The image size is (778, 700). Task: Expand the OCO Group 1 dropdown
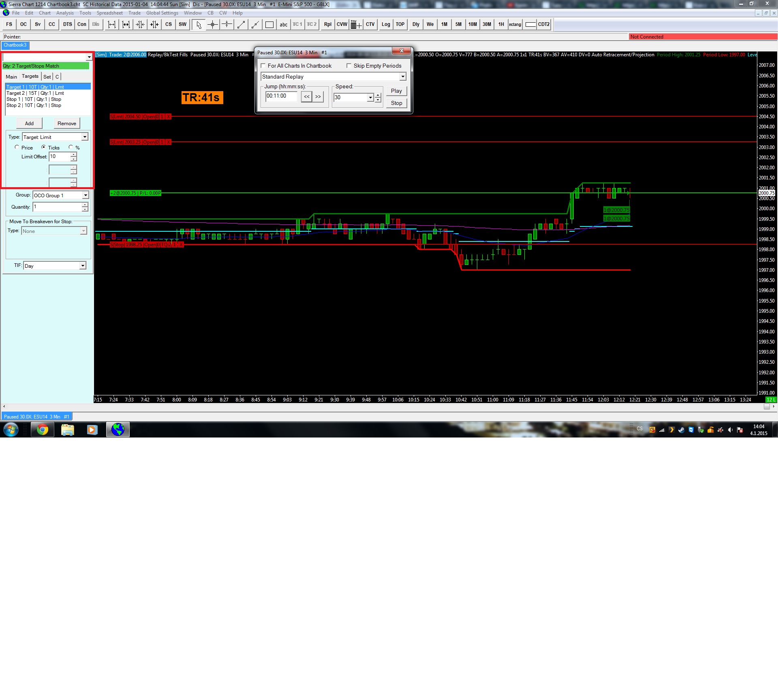pos(85,195)
